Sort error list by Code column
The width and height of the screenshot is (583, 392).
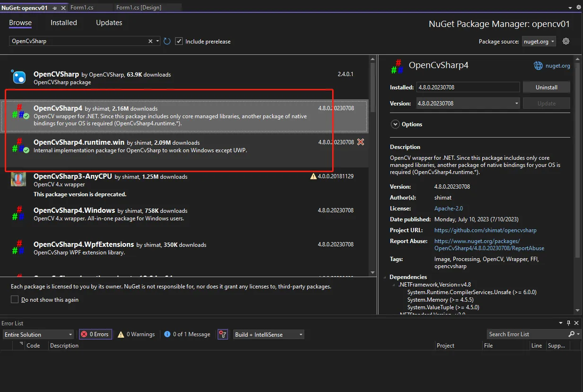click(x=33, y=346)
